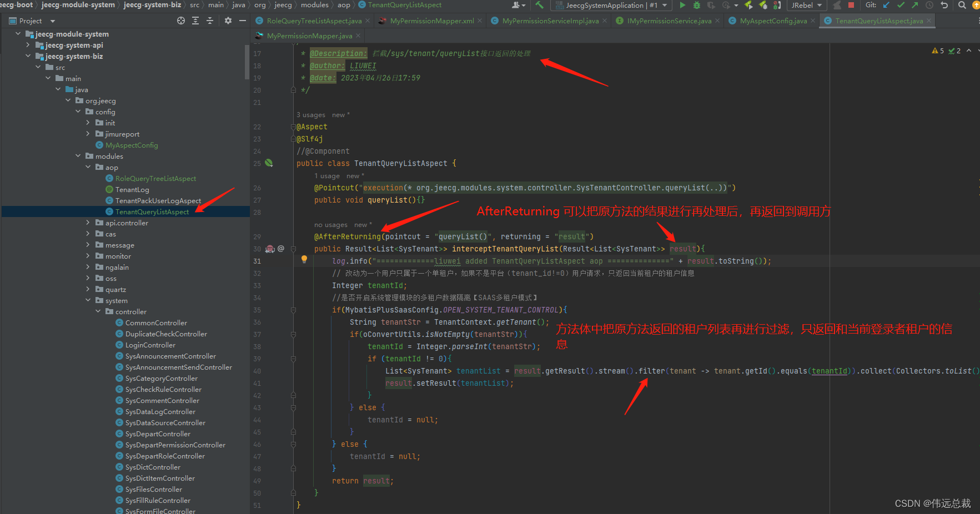This screenshot has height=514, width=980.
Task: Expand the jimureport package
Action: (x=88, y=134)
